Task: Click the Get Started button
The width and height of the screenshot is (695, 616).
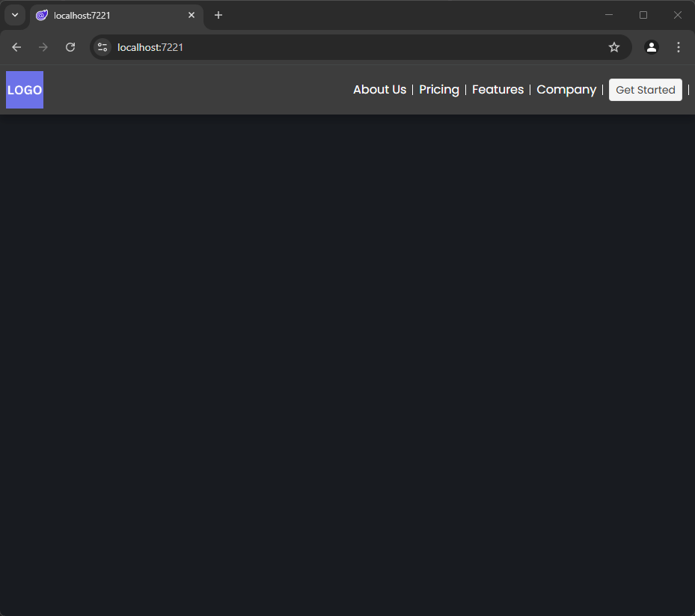Action: (x=645, y=90)
